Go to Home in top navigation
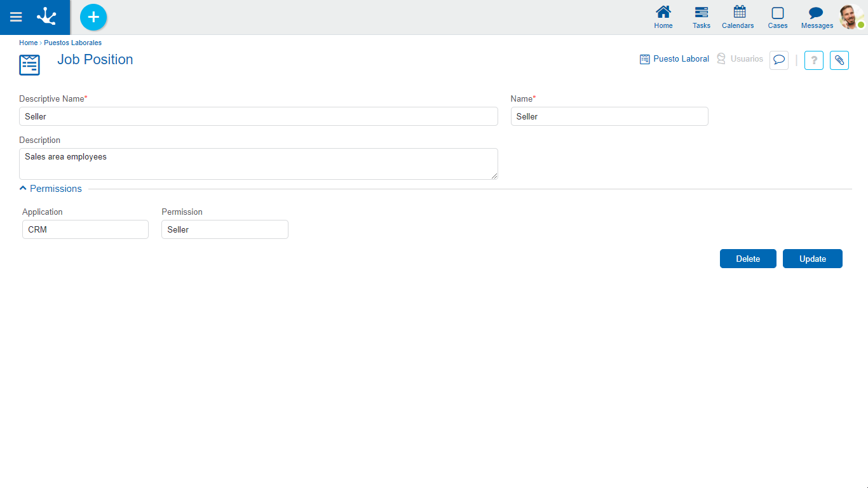868x488 pixels. (x=663, y=17)
